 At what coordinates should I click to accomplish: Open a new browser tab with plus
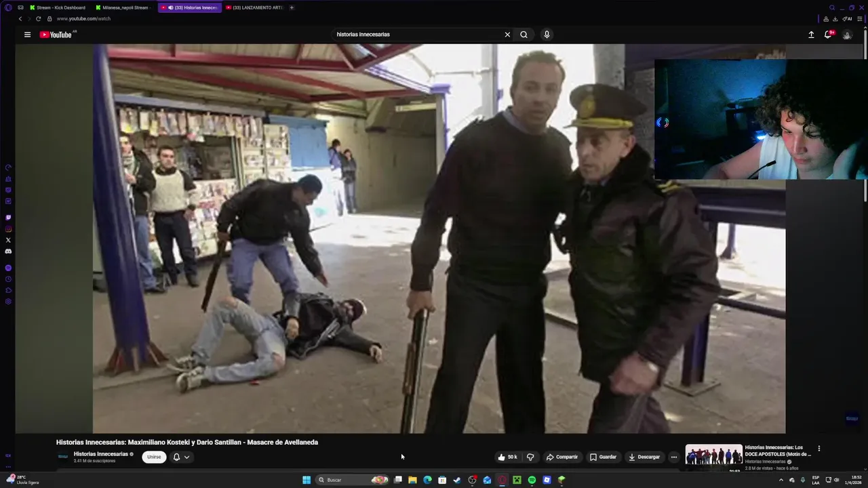(292, 7)
